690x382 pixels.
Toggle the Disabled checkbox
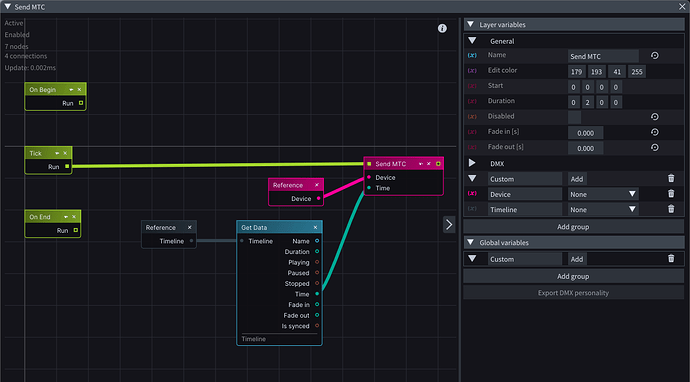pos(574,117)
